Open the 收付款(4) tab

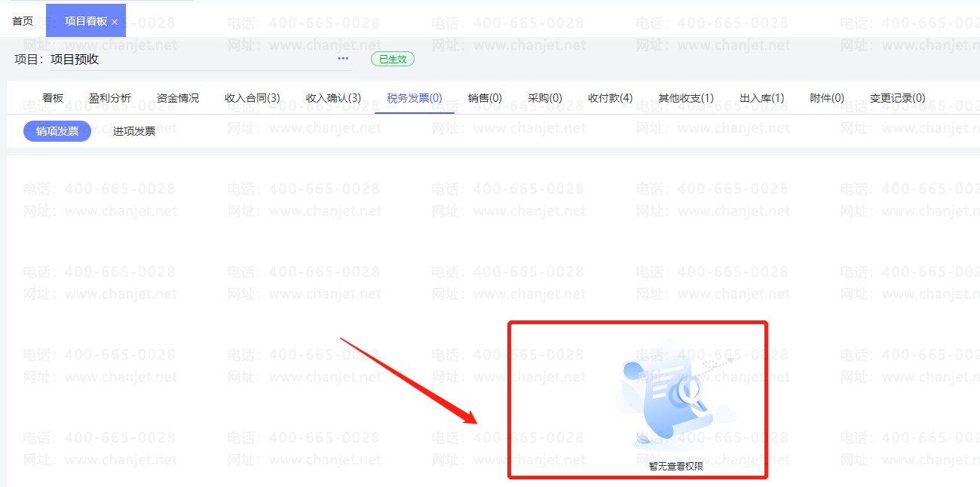611,98
